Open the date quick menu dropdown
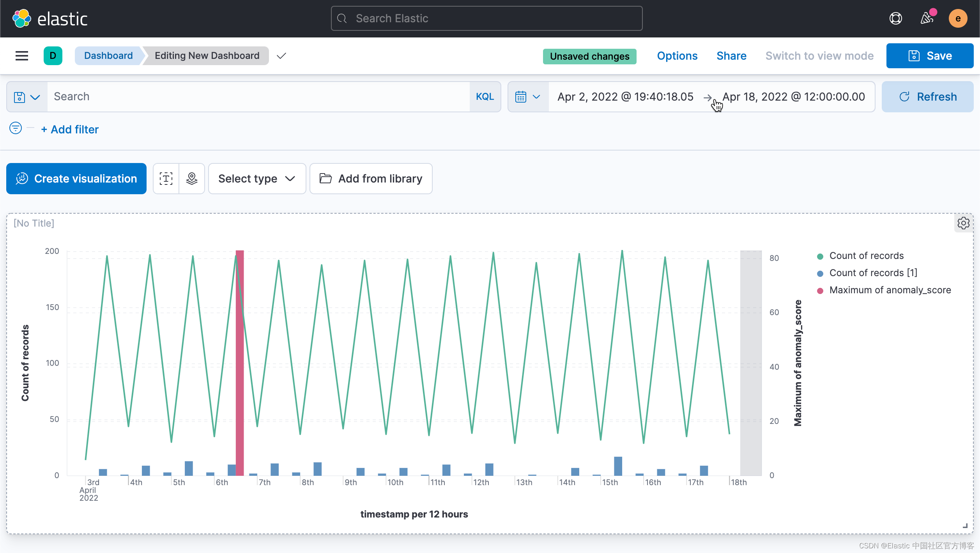Screen dimensions: 980x553 click(x=528, y=97)
